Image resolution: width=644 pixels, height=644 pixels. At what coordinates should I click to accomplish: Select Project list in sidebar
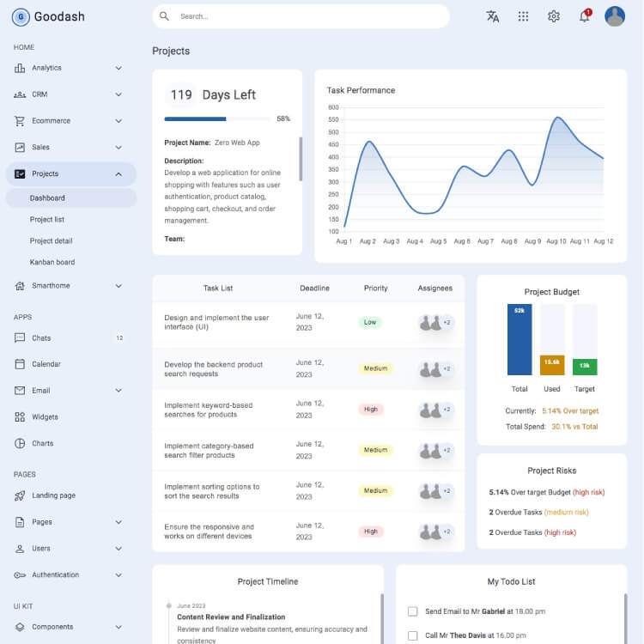[47, 220]
